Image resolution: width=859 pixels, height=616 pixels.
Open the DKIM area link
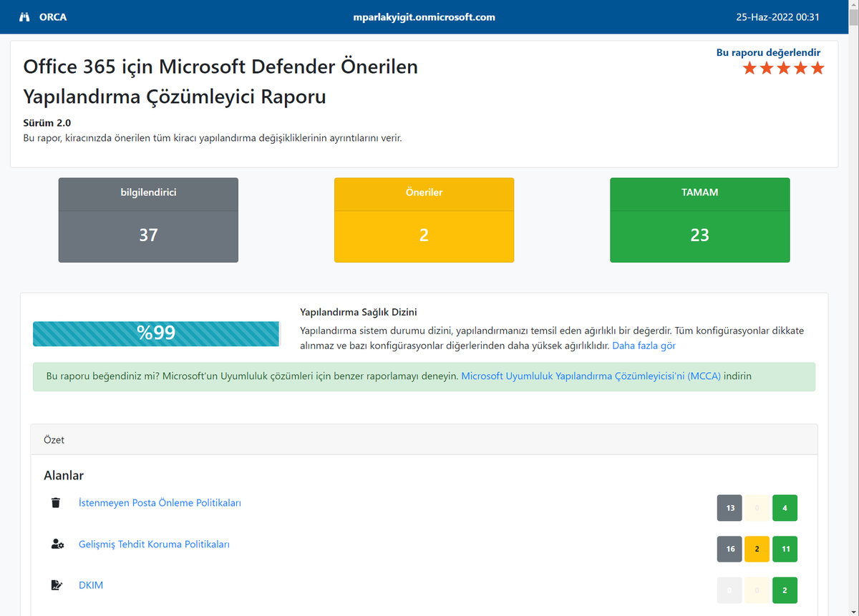(x=91, y=585)
